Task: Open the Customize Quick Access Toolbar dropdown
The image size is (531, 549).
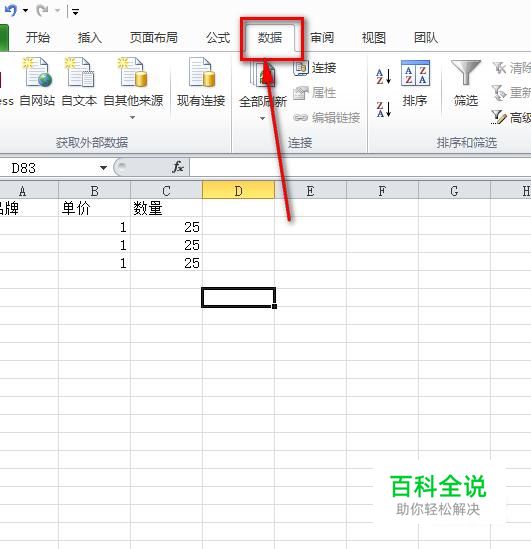Action: click(x=75, y=12)
